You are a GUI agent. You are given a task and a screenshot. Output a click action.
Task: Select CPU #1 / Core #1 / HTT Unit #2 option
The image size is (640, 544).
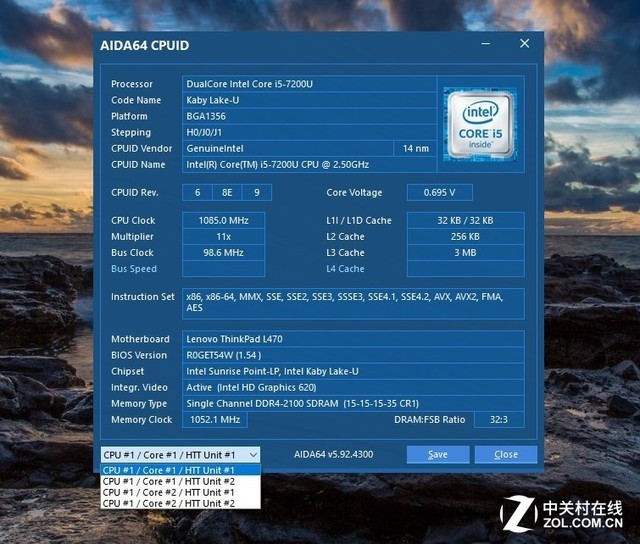pyautogui.click(x=180, y=481)
